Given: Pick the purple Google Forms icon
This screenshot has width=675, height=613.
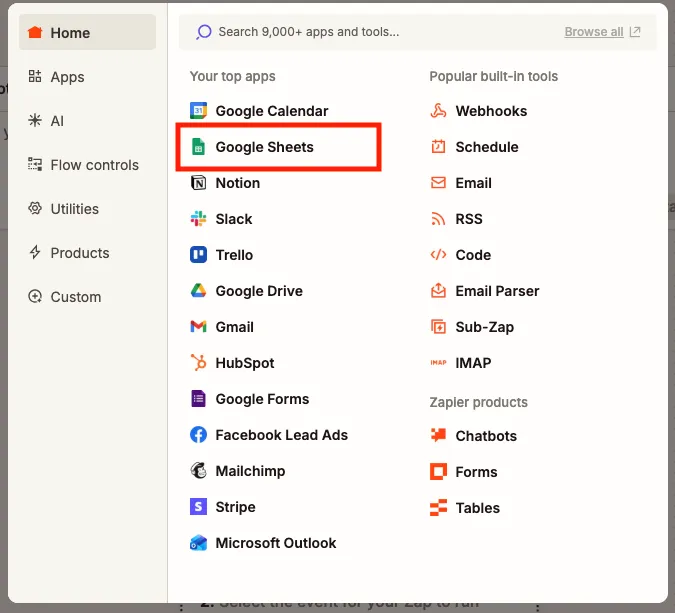Looking at the screenshot, I should 198,399.
